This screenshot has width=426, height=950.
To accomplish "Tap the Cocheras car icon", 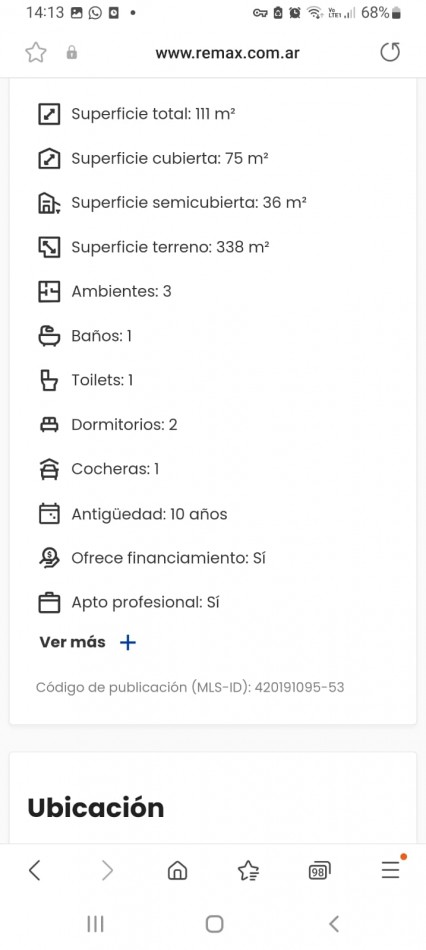I will 49,470.
